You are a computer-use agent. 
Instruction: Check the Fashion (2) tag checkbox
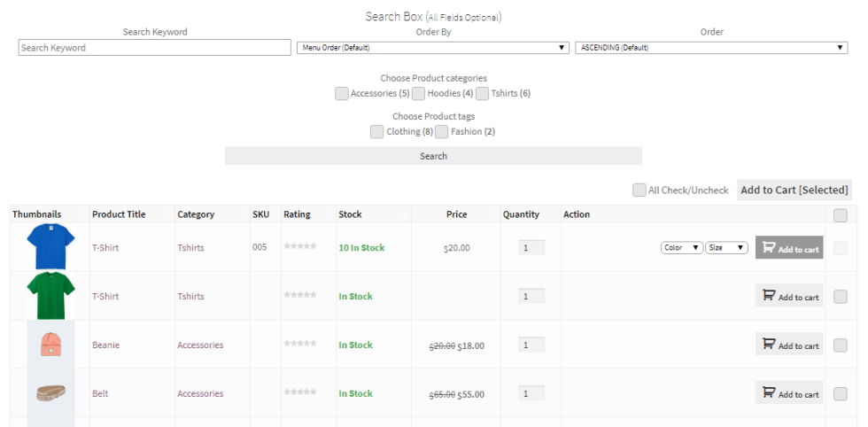pyautogui.click(x=441, y=132)
